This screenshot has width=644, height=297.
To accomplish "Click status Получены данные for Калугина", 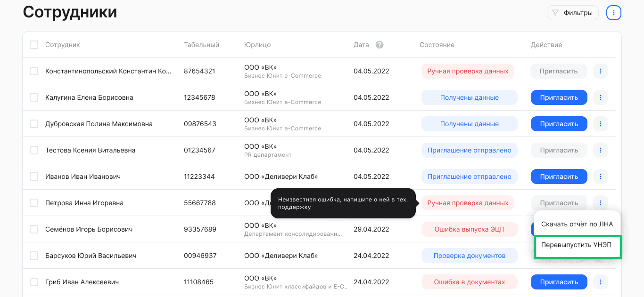I will (470, 97).
